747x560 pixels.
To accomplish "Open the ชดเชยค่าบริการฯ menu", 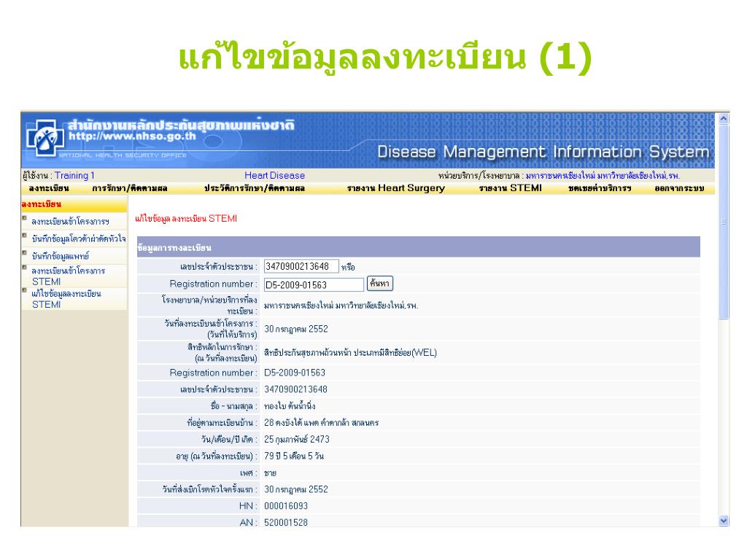I will [x=600, y=189].
